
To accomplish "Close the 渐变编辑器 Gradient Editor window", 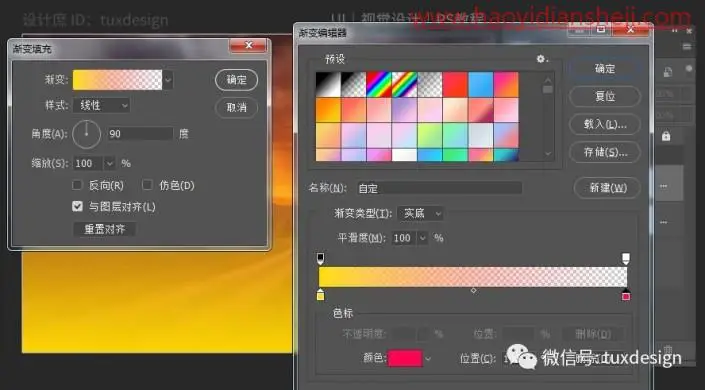I will pyautogui.click(x=630, y=30).
